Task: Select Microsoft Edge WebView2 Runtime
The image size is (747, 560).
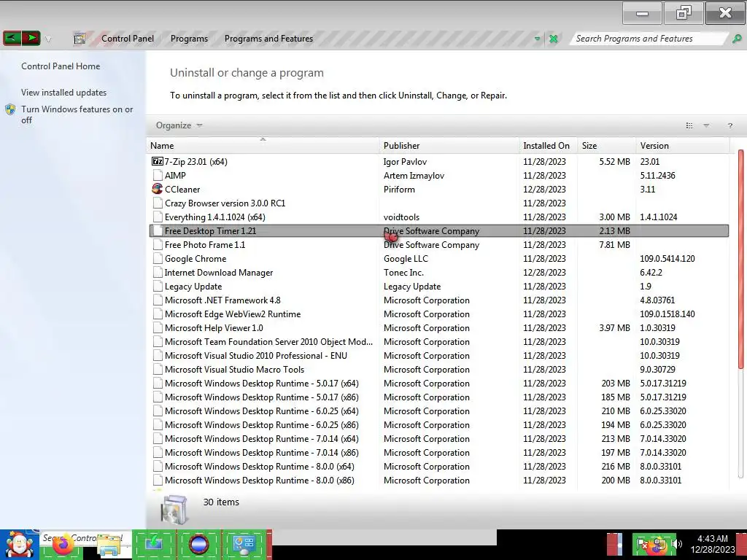Action: tap(233, 314)
